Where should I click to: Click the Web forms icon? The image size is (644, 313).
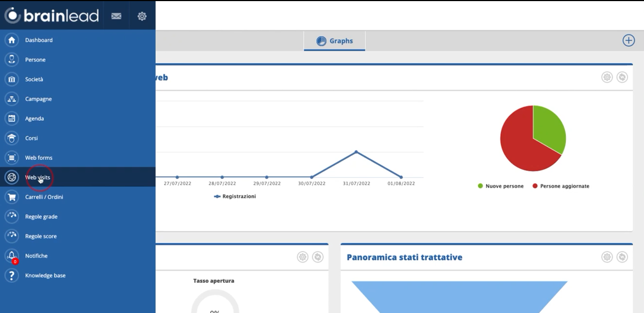tap(12, 158)
